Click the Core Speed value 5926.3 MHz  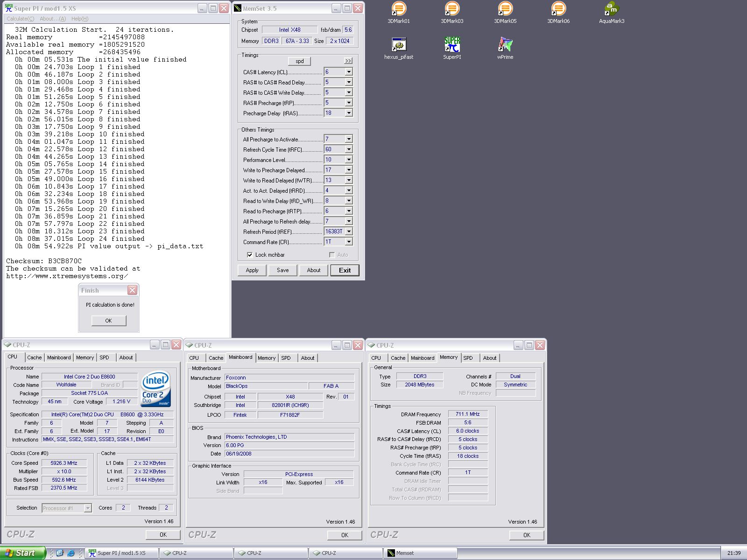(64, 463)
